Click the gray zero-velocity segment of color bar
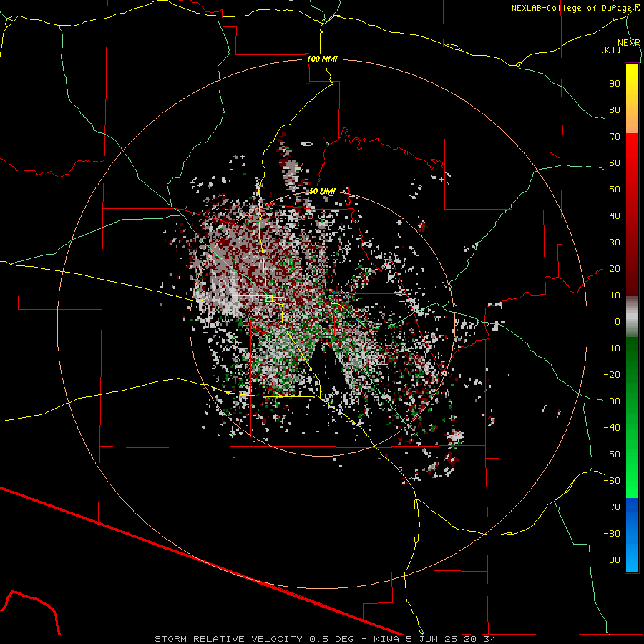This screenshot has width=644, height=644. [632, 317]
